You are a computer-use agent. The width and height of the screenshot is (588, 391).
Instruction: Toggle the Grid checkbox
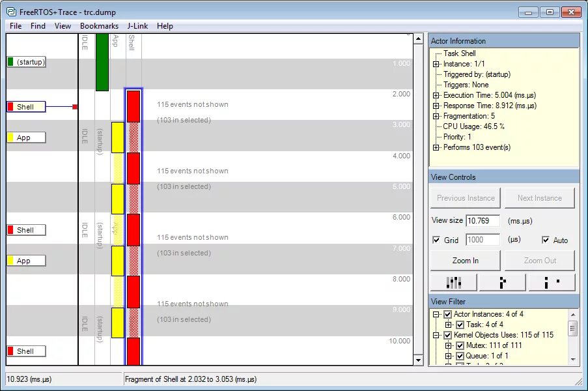436,240
